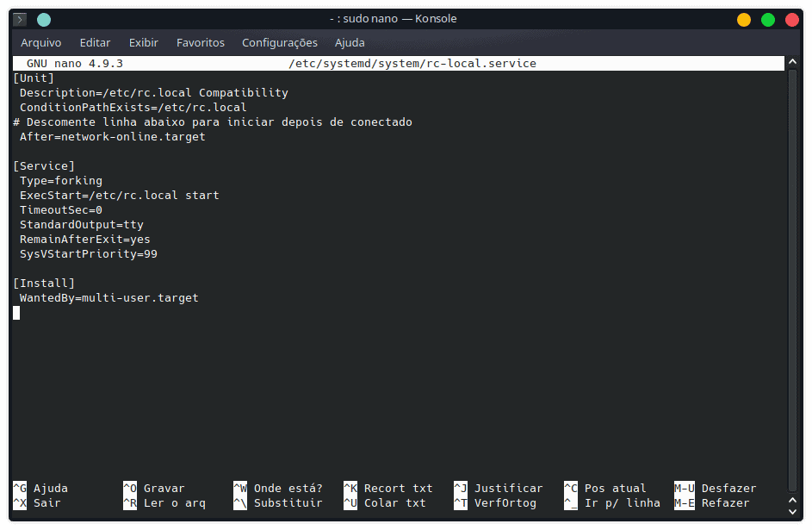
Task: Click the WantedBy=multi-user.target line
Action: (x=109, y=298)
